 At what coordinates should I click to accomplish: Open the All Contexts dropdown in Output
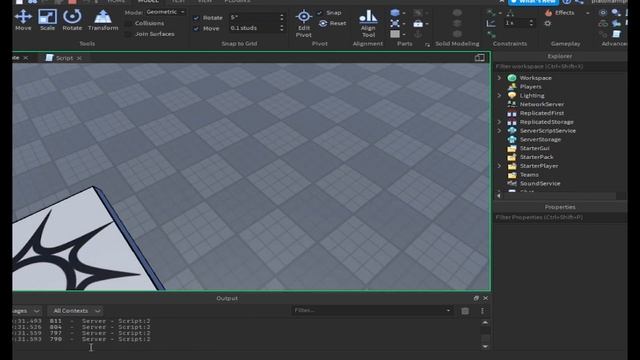75,311
